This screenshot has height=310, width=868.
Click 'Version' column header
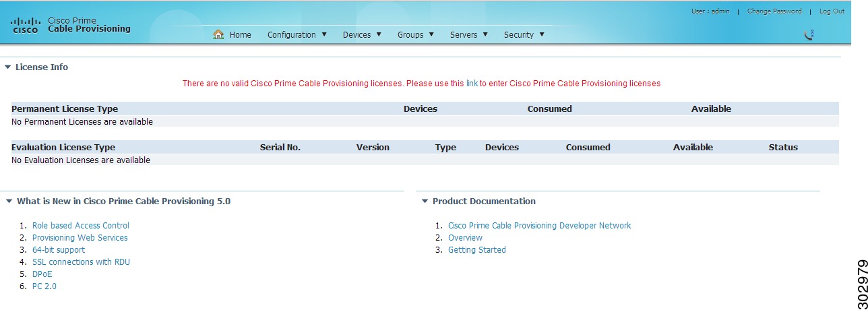[373, 147]
